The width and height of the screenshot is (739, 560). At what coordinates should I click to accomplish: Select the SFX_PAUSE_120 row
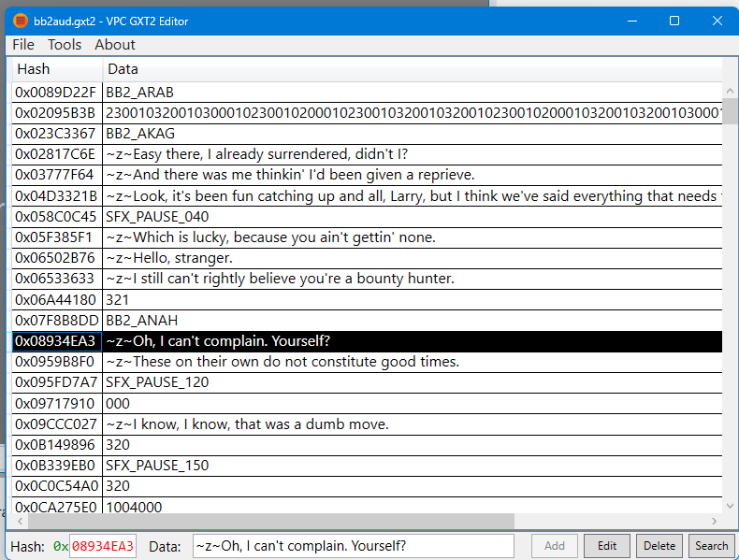click(x=367, y=382)
